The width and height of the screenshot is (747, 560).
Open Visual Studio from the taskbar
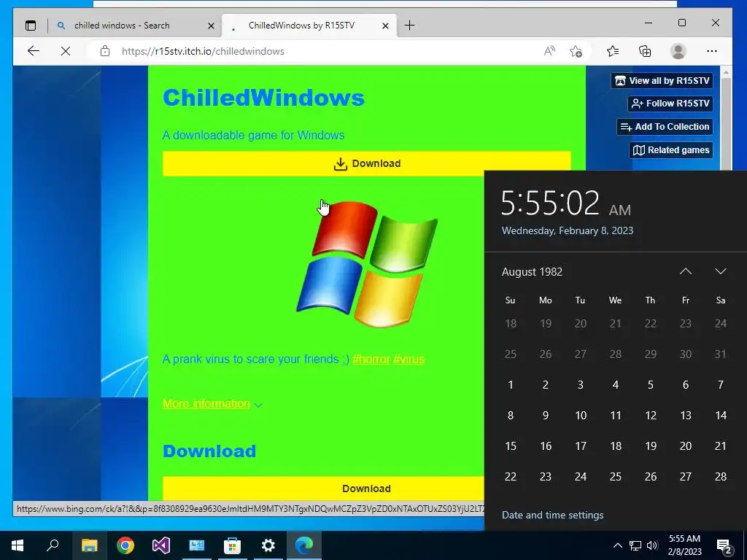click(x=161, y=545)
